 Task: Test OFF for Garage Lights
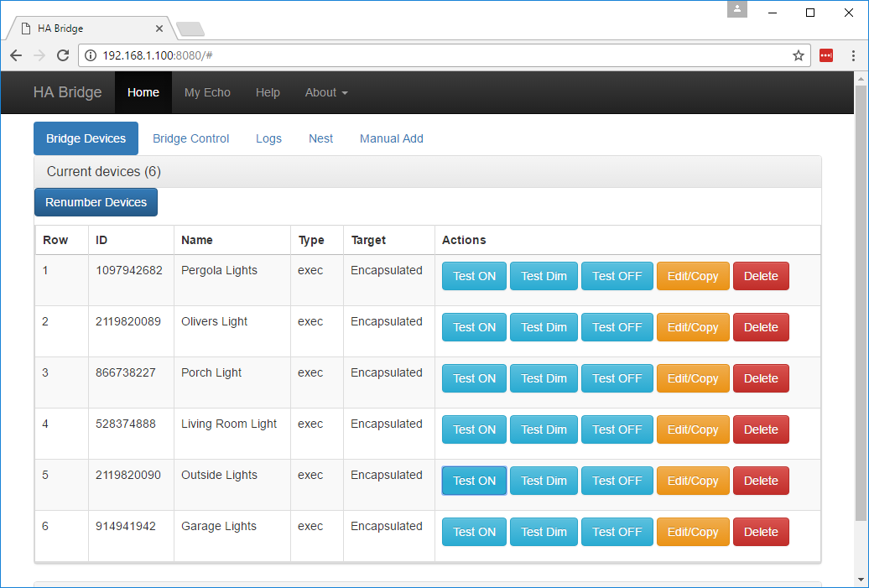tap(617, 532)
